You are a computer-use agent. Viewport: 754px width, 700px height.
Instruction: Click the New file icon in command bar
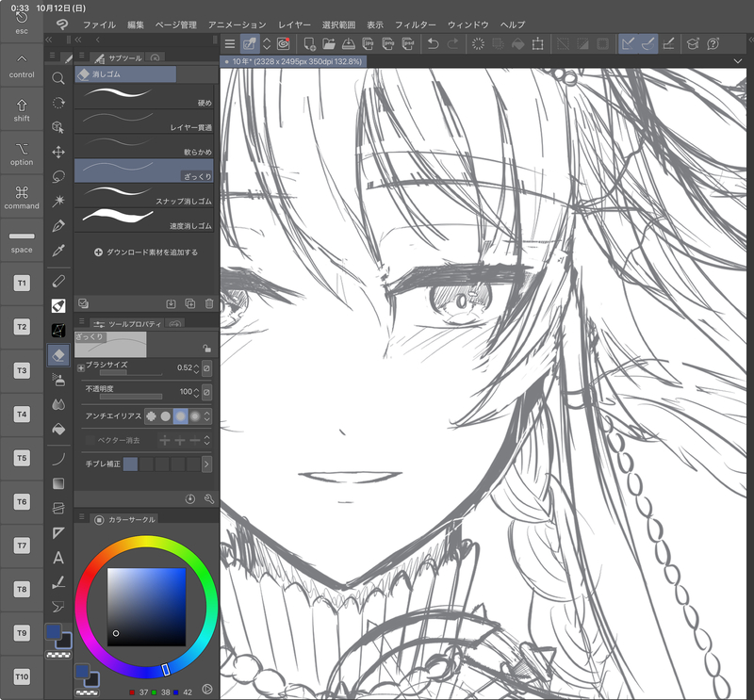[309, 44]
